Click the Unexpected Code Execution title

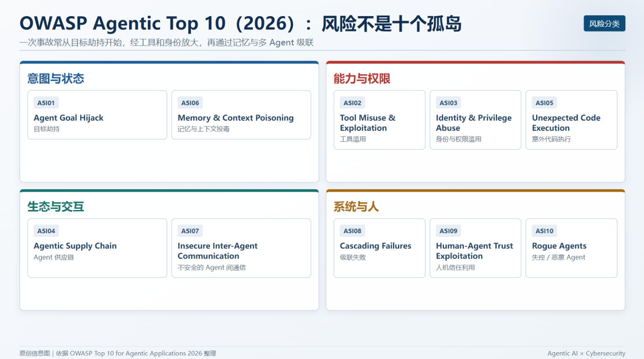tap(566, 123)
